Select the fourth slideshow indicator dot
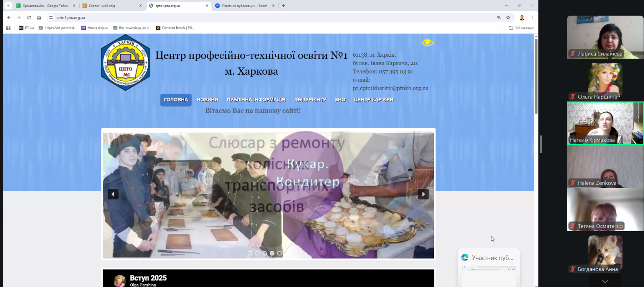 (272, 253)
